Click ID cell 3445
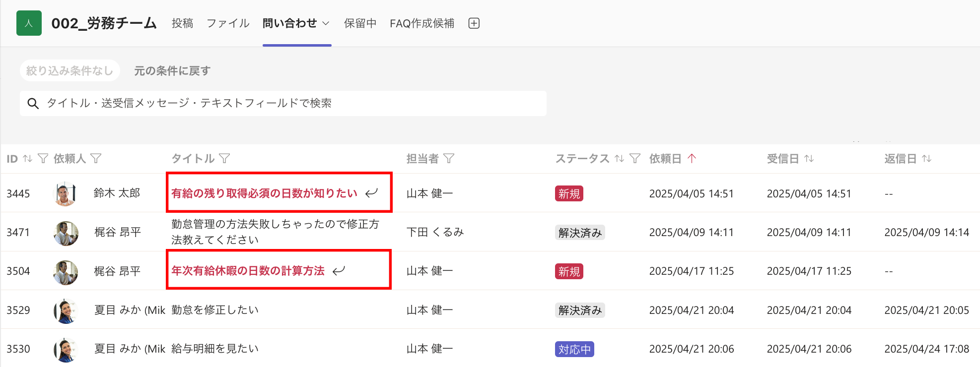 (x=18, y=193)
